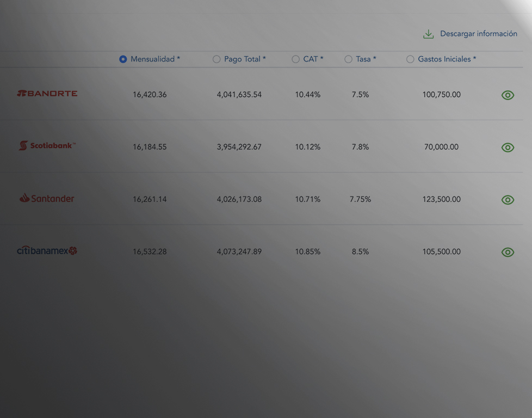The height and width of the screenshot is (418, 532).
Task: View Banorte details with eye icon
Action: point(507,95)
